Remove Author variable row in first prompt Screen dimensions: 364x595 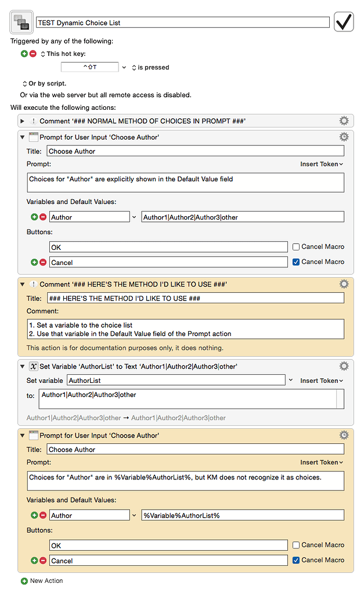[43, 217]
